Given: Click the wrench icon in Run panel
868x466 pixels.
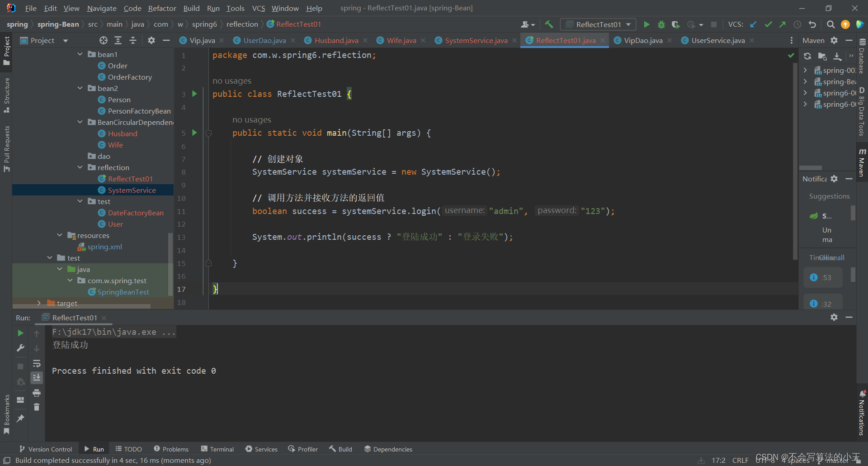Looking at the screenshot, I should pyautogui.click(x=20, y=348).
